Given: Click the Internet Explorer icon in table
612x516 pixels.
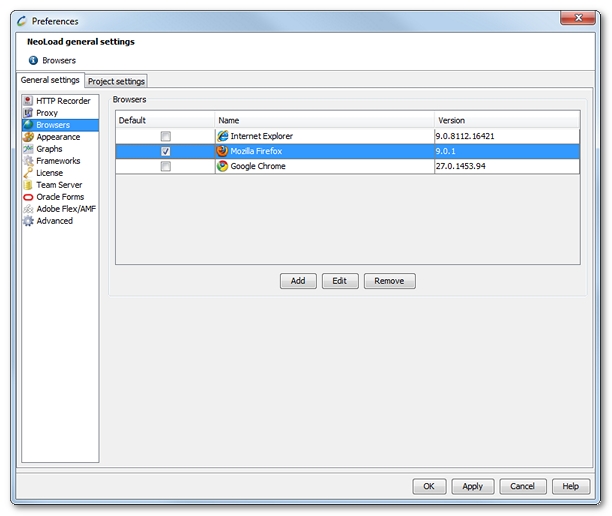Looking at the screenshot, I should [x=223, y=136].
